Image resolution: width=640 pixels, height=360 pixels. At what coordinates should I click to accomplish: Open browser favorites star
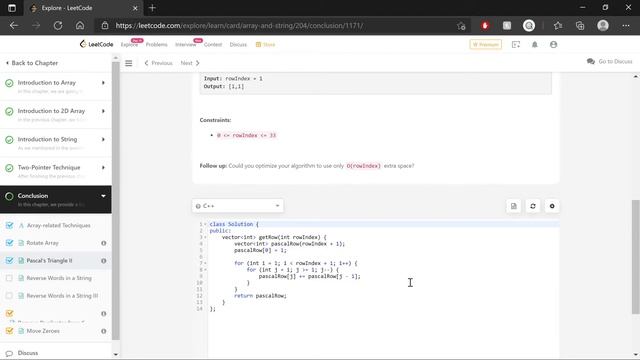point(558,25)
